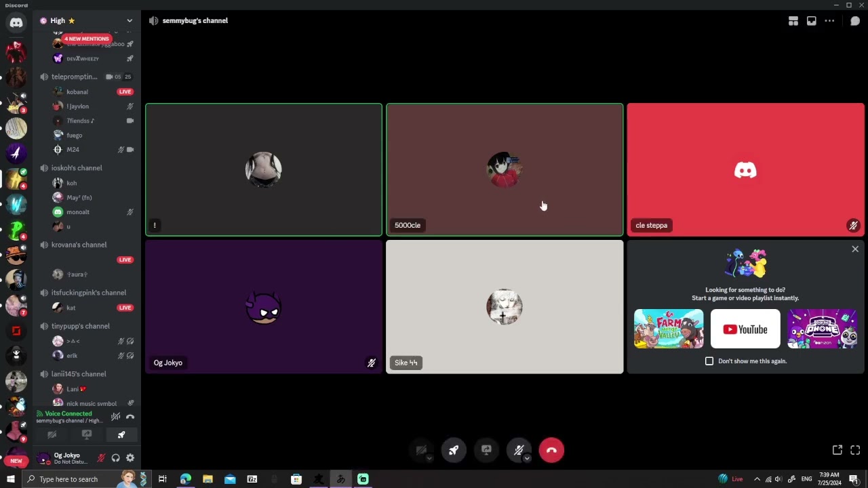868x488 pixels.
Task: Click the Voice Connected status text
Action: click(68, 413)
